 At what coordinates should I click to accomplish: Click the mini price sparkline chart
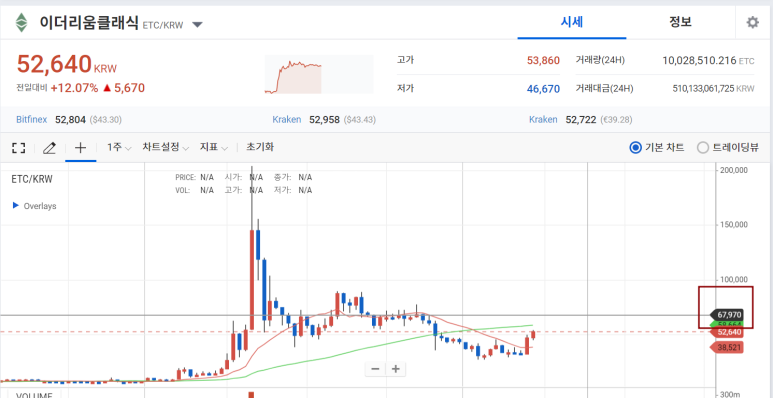(x=319, y=74)
